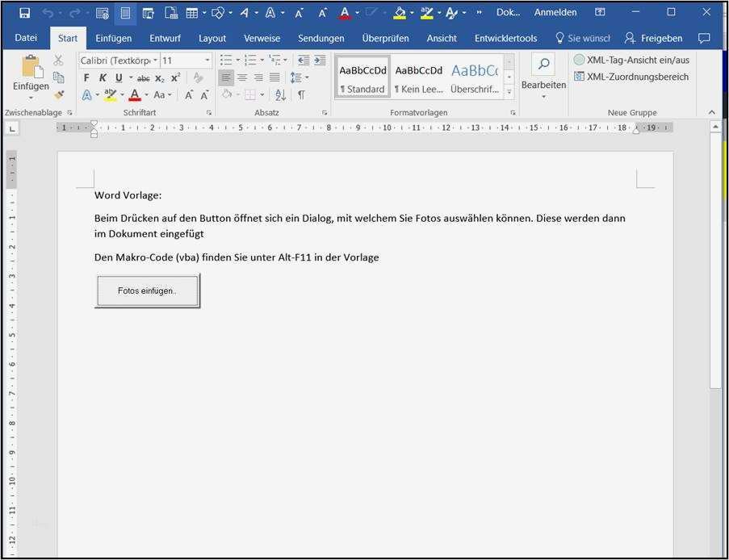The width and height of the screenshot is (729, 560).
Task: Align text right
Action: (258, 77)
